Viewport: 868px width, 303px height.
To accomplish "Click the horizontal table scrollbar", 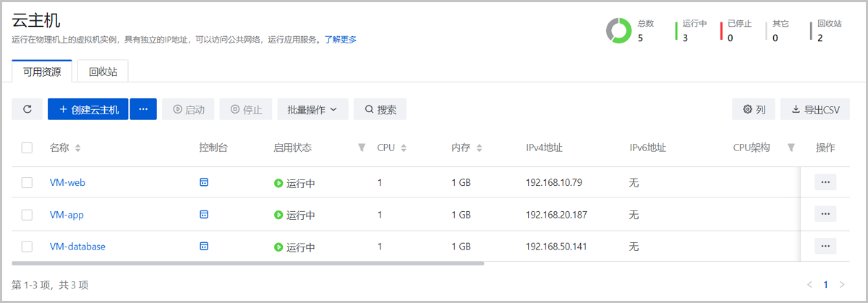I will [247, 263].
